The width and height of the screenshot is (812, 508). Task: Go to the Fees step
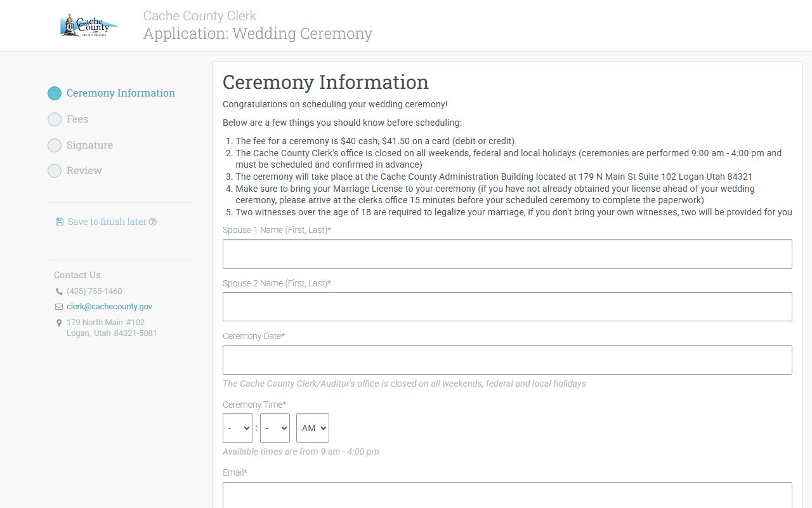tap(77, 119)
